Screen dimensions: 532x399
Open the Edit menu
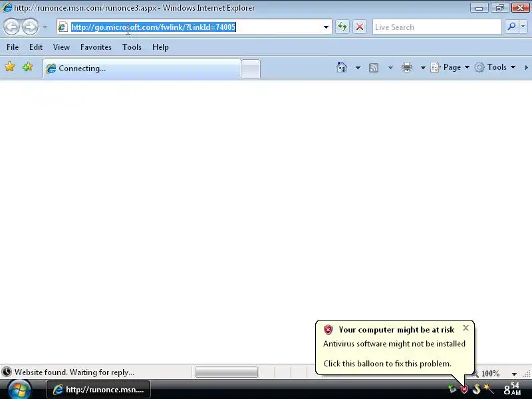36,47
